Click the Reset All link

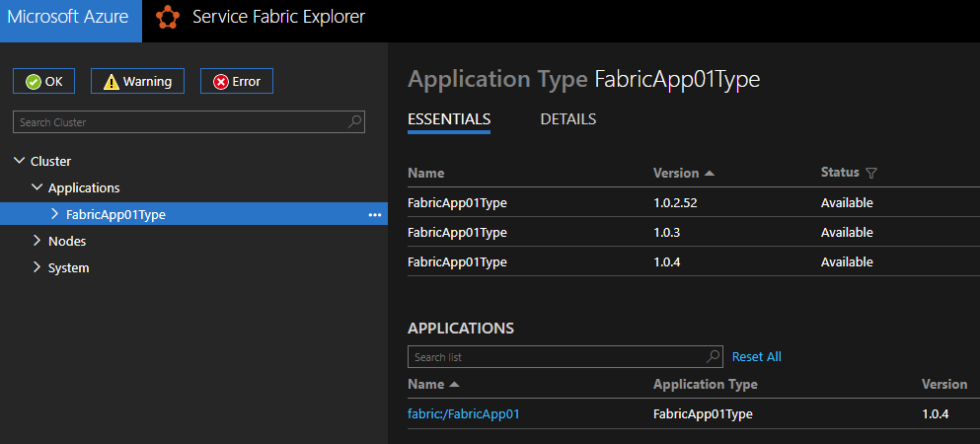click(756, 356)
